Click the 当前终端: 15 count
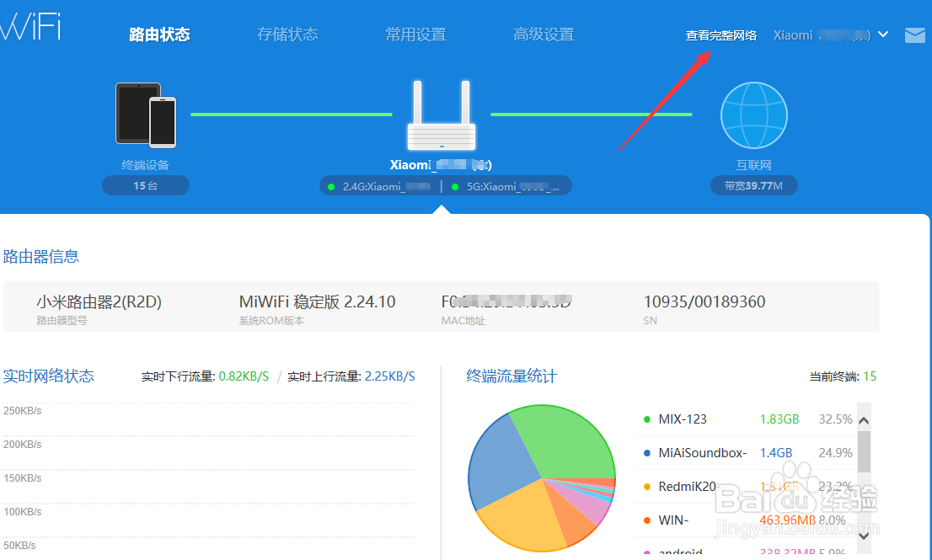The width and height of the screenshot is (932, 560). [843, 376]
